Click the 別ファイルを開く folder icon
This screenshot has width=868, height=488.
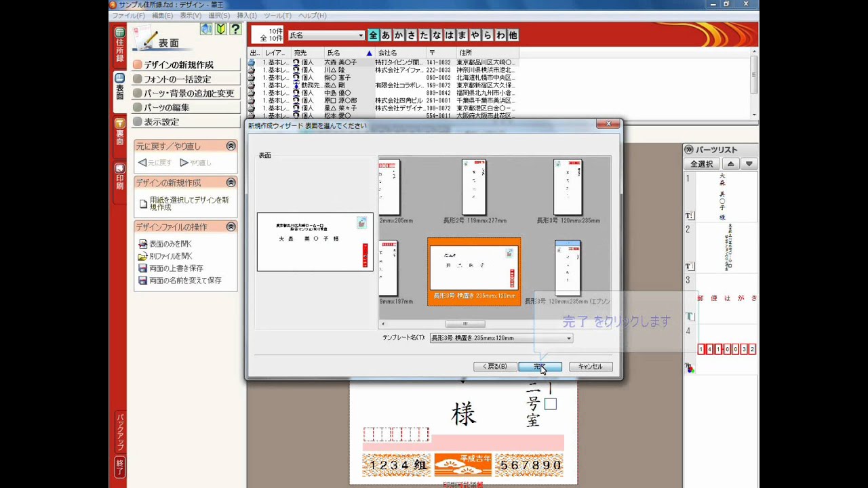pyautogui.click(x=142, y=256)
